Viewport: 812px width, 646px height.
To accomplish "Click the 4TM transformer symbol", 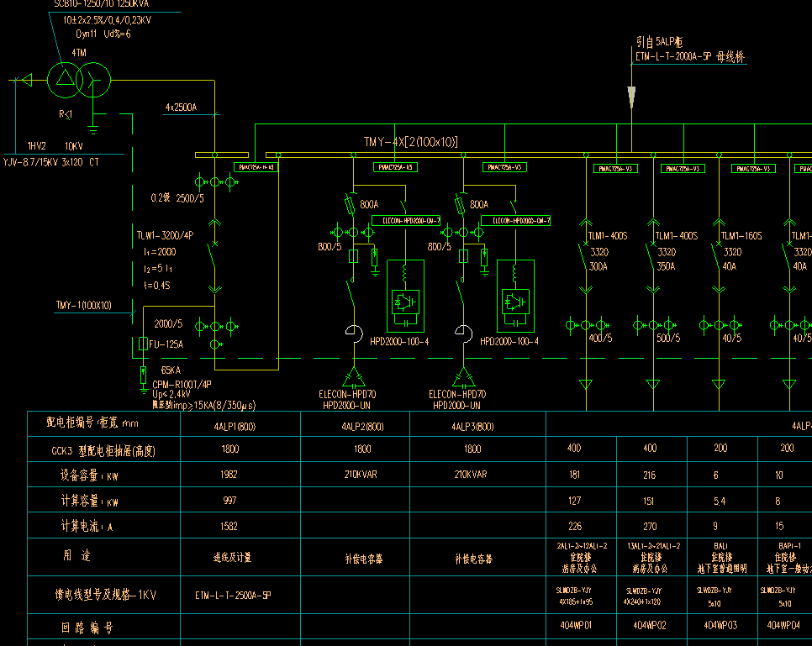I will coord(78,79).
